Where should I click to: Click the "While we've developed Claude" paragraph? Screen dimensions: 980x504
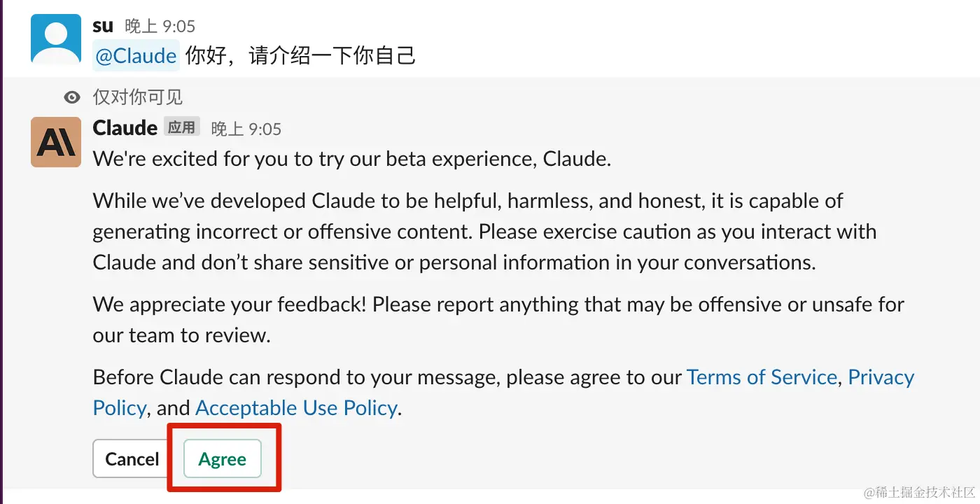483,232
